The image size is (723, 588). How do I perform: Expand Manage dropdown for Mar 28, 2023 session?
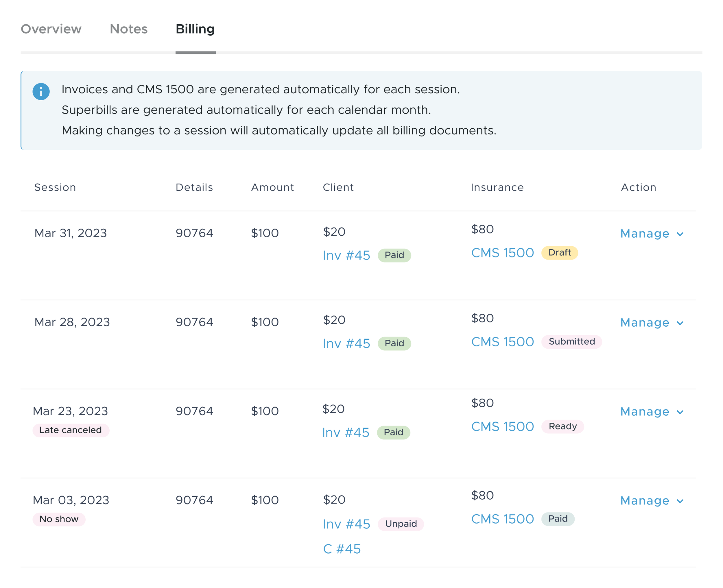coord(652,323)
